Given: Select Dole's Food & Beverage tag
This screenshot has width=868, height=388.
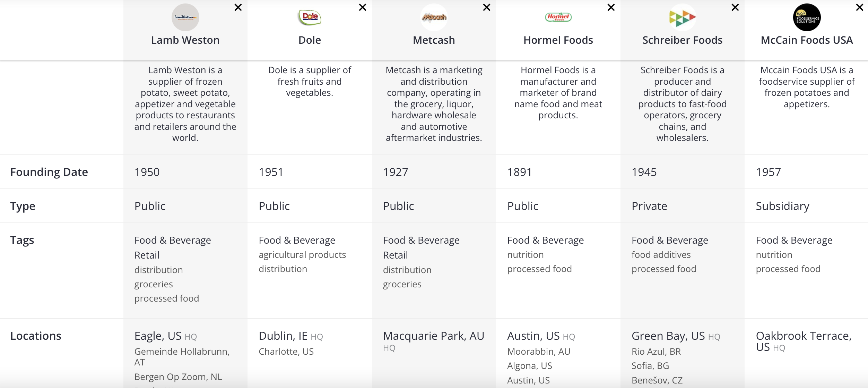Looking at the screenshot, I should click(297, 240).
